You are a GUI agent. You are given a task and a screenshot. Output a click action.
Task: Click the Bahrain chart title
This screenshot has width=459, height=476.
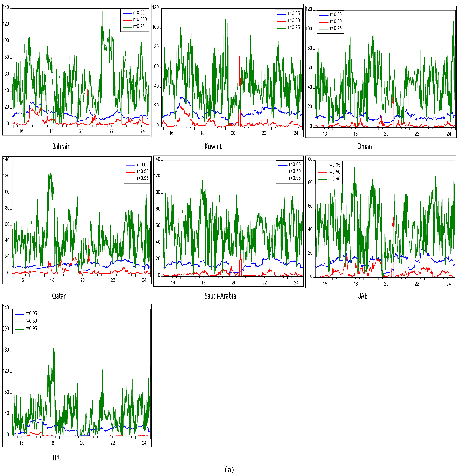coord(61,146)
